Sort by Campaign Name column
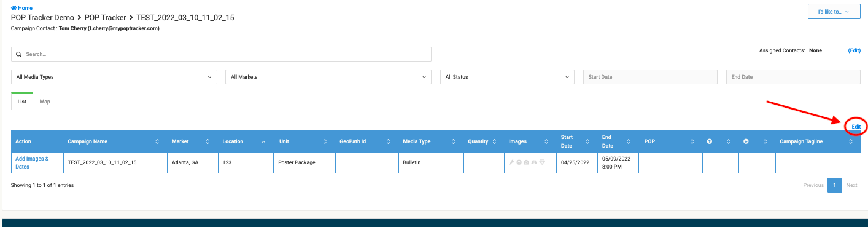This screenshot has height=227, width=868. click(x=115, y=141)
